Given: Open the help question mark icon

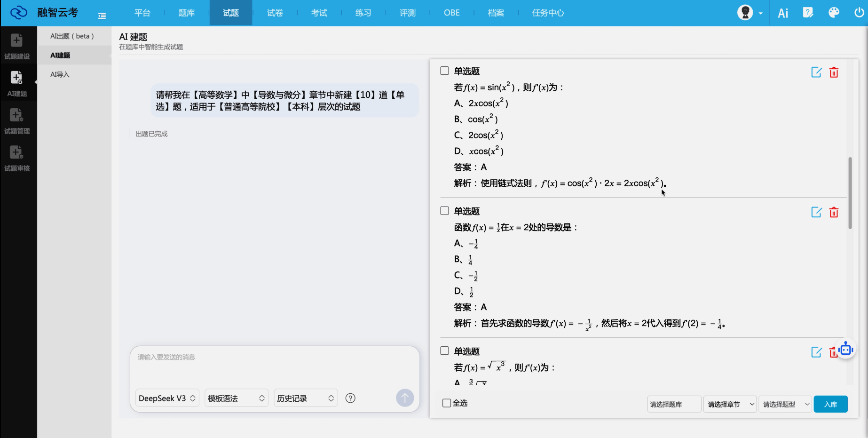Looking at the screenshot, I should 350,398.
